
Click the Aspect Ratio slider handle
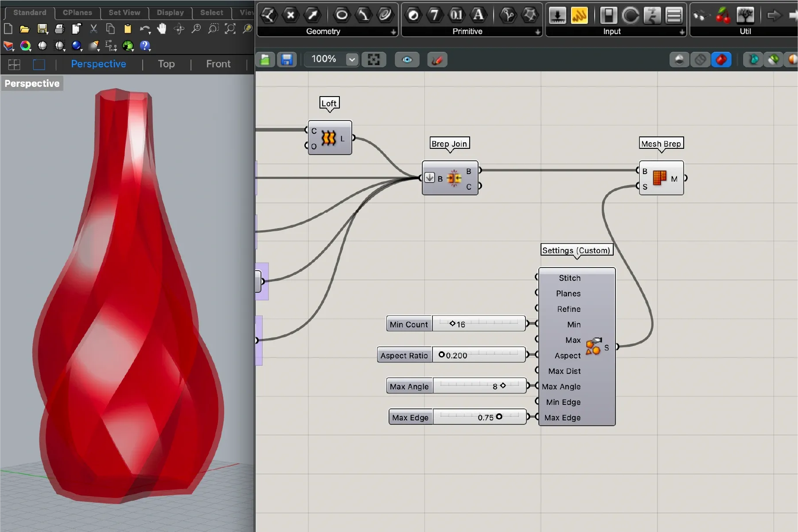(441, 354)
